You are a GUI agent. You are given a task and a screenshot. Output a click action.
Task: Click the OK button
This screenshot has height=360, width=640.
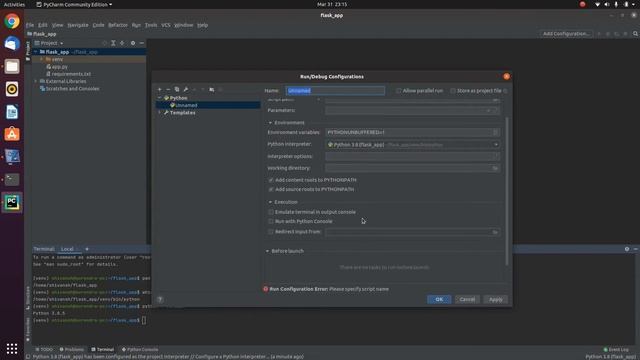coord(439,299)
